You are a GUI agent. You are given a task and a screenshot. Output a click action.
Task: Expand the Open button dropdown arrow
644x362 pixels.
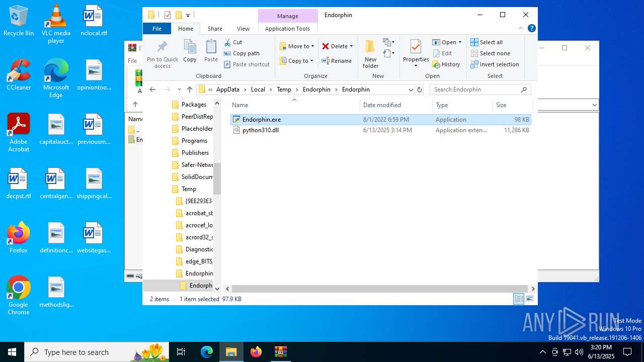click(460, 42)
